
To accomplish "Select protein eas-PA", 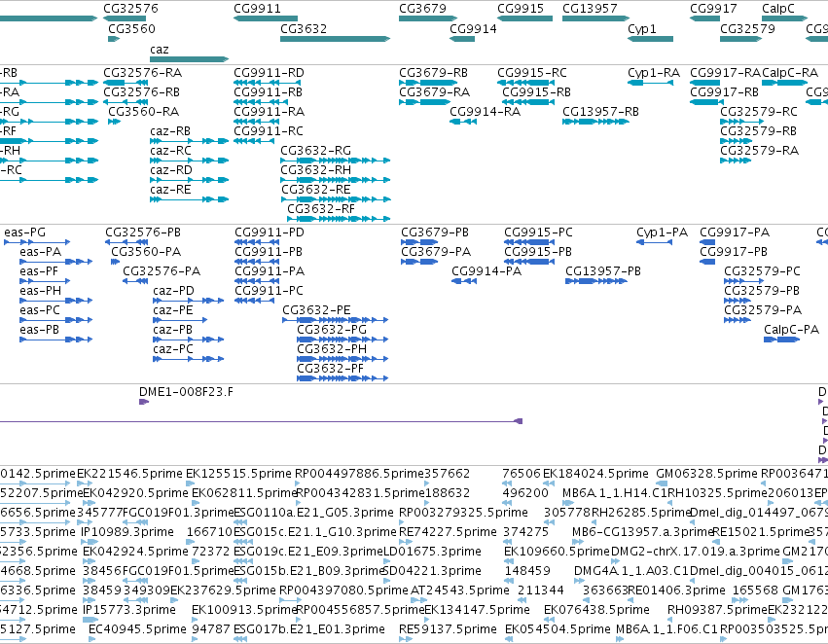I will point(56,262).
